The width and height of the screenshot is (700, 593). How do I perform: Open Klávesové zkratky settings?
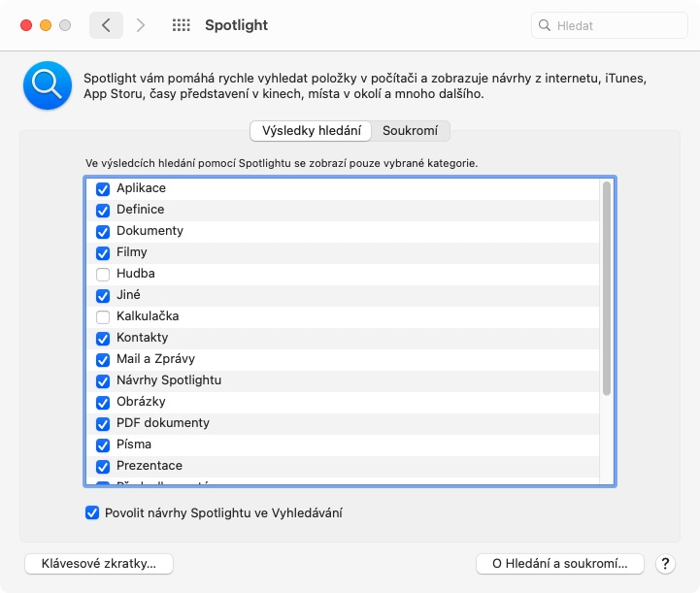tap(100, 563)
